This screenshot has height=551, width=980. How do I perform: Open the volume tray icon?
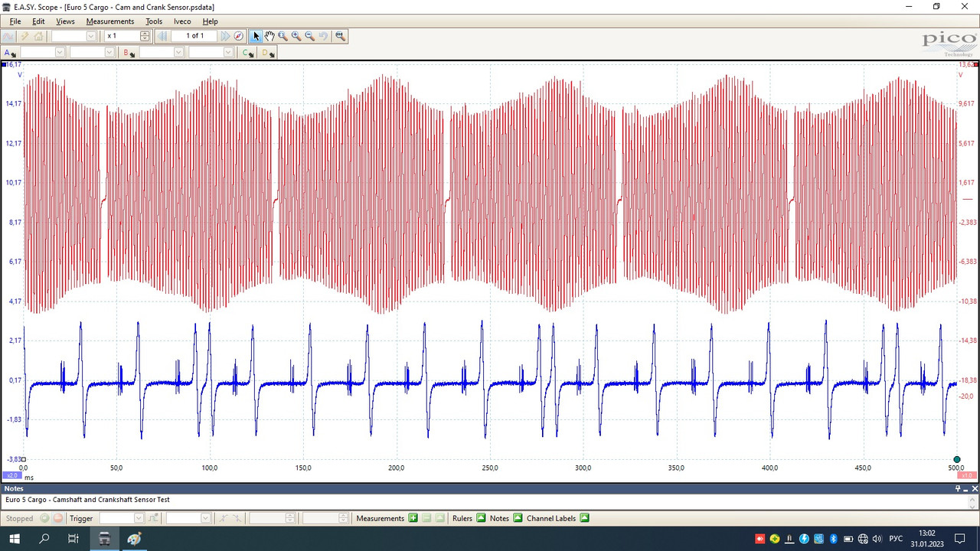tap(877, 539)
